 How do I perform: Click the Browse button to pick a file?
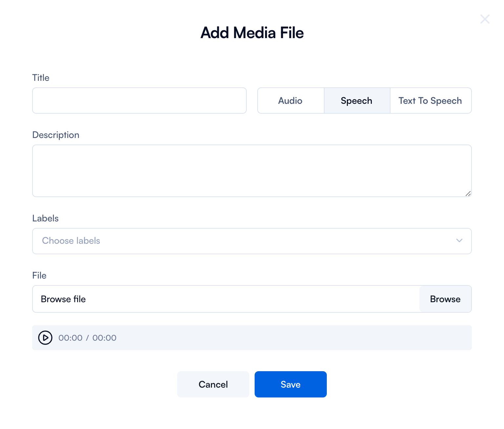click(445, 299)
